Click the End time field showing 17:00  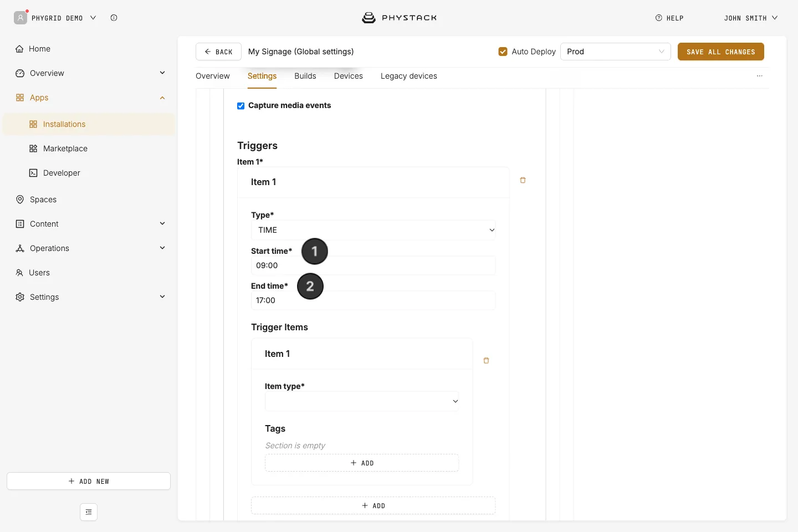[374, 300]
